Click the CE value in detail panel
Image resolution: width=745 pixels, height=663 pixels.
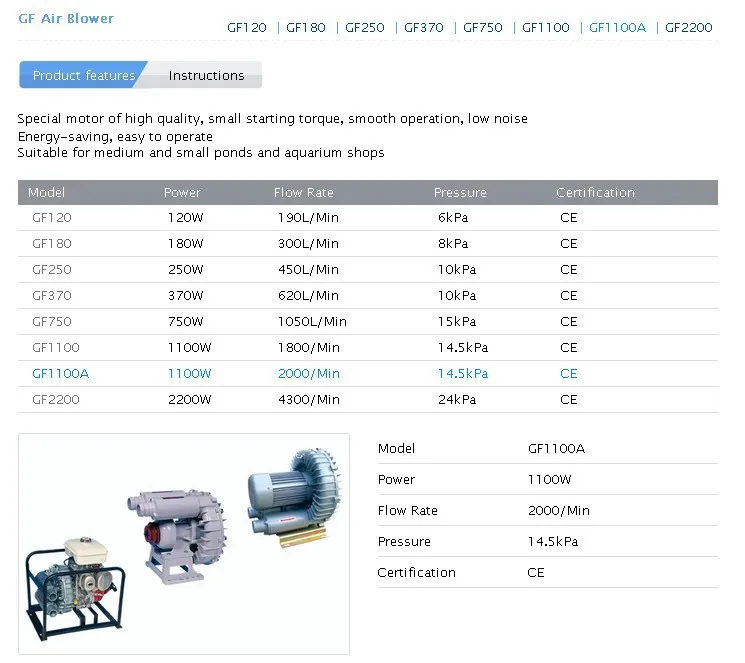535,573
